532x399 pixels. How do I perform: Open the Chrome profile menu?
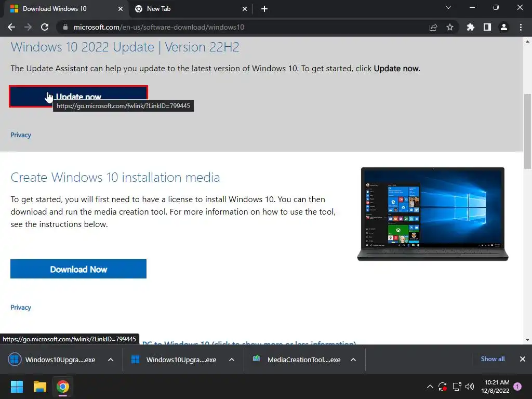504,27
